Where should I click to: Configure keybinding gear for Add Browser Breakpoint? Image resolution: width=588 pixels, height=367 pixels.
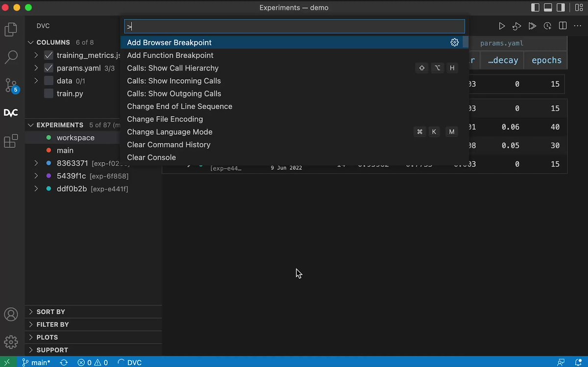[x=454, y=43]
